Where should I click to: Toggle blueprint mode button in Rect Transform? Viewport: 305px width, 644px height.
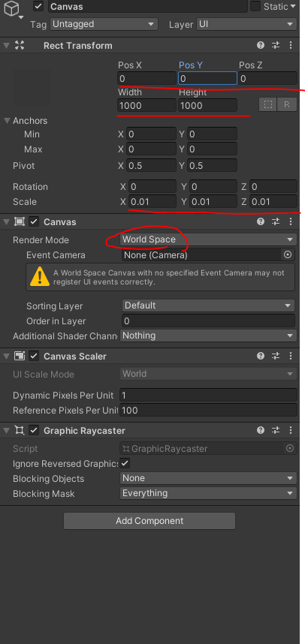click(268, 104)
